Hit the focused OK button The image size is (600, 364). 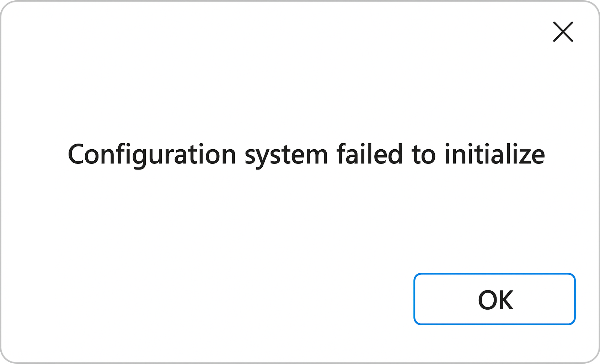coord(494,299)
